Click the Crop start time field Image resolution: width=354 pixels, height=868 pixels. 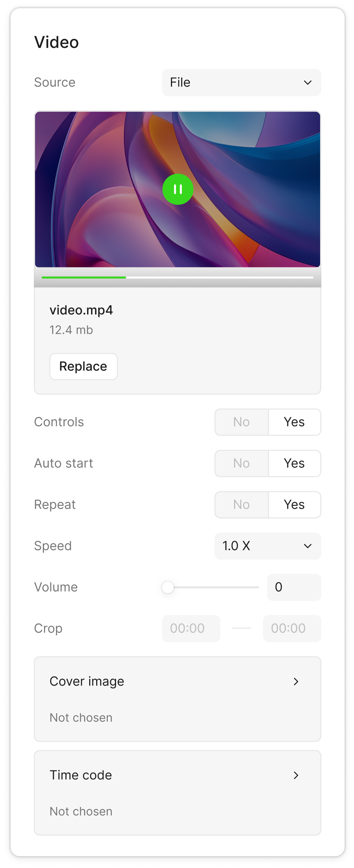click(x=191, y=629)
